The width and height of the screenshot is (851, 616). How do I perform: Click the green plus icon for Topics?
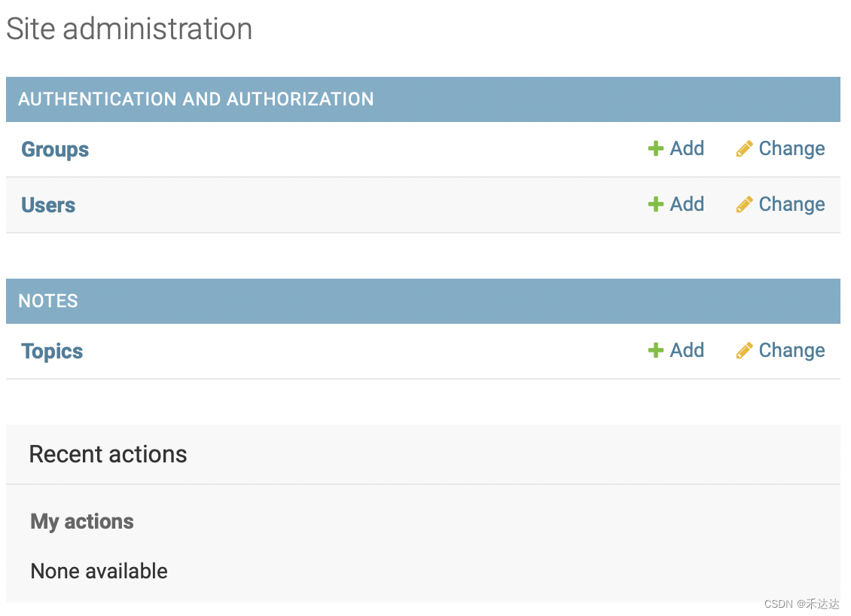point(656,351)
